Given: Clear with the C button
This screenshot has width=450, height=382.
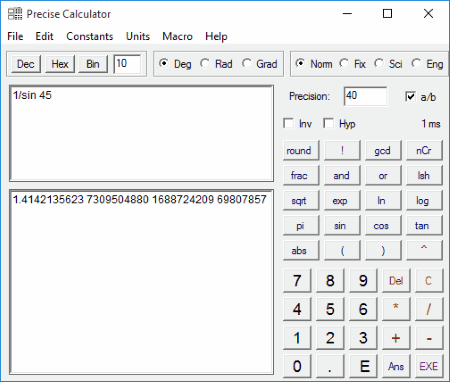Looking at the screenshot, I should tap(429, 281).
